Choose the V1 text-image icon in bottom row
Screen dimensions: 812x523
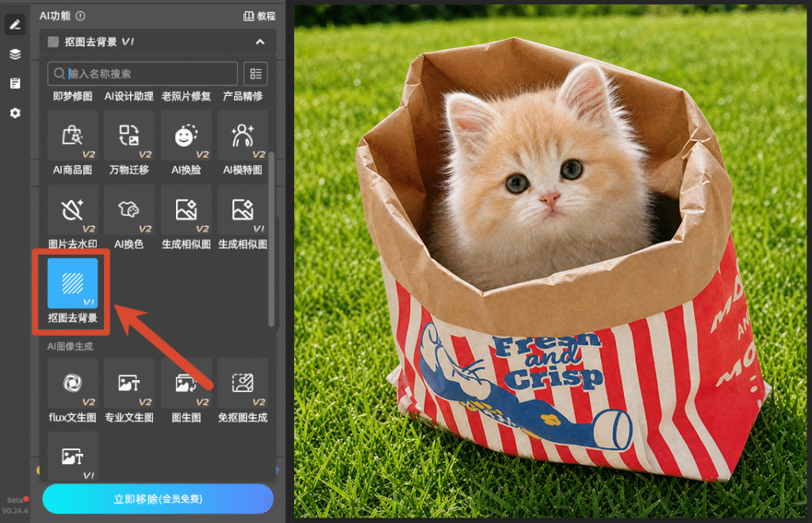click(72, 456)
